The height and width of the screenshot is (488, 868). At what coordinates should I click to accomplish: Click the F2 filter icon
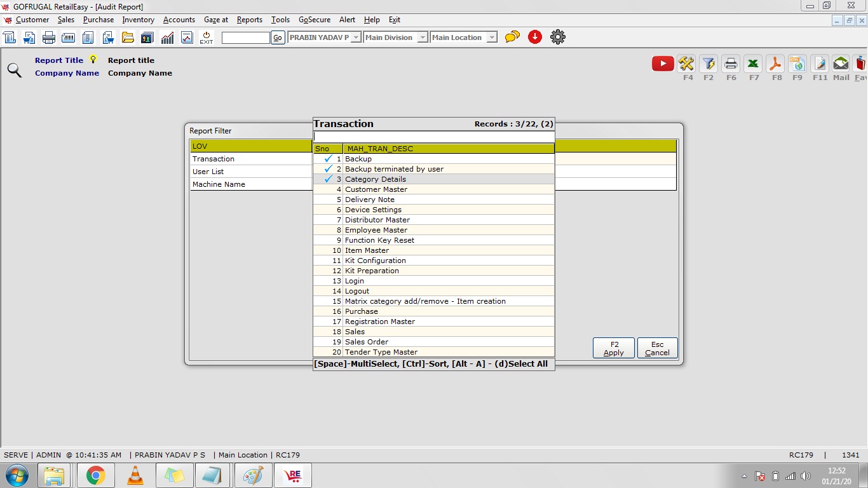(708, 64)
